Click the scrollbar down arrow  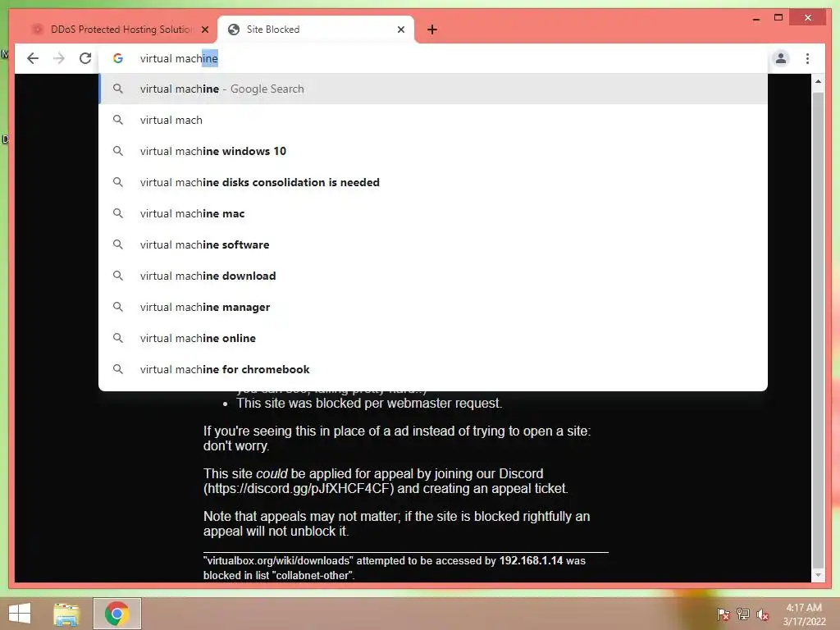(x=818, y=575)
